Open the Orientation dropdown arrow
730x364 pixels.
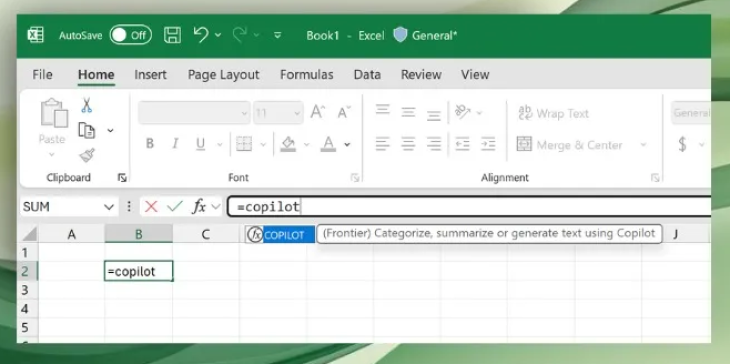479,113
